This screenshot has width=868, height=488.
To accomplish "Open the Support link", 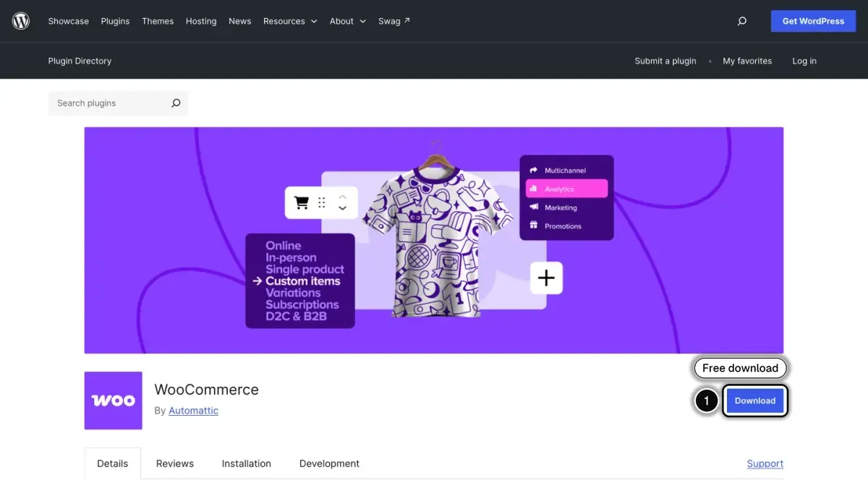I will [765, 463].
